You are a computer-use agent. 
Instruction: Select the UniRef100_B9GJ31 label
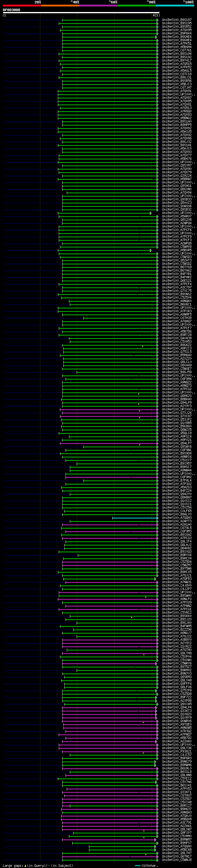coord(177,77)
